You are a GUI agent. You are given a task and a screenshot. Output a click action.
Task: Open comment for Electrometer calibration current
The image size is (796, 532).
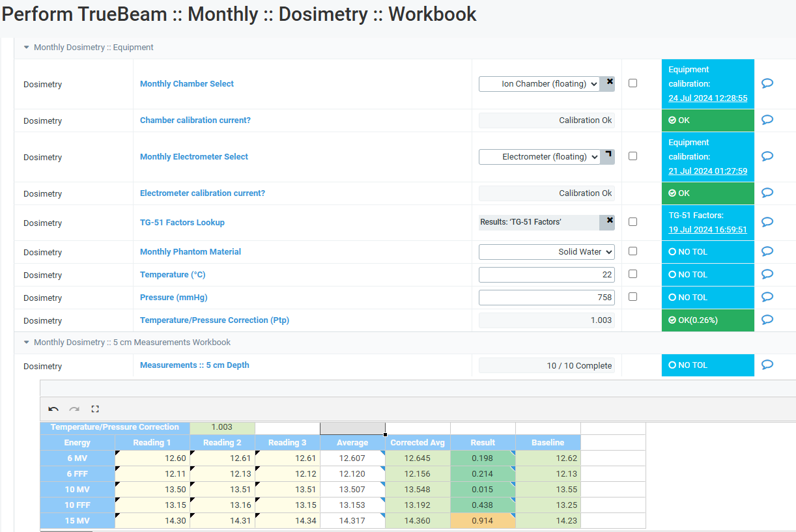pos(767,193)
